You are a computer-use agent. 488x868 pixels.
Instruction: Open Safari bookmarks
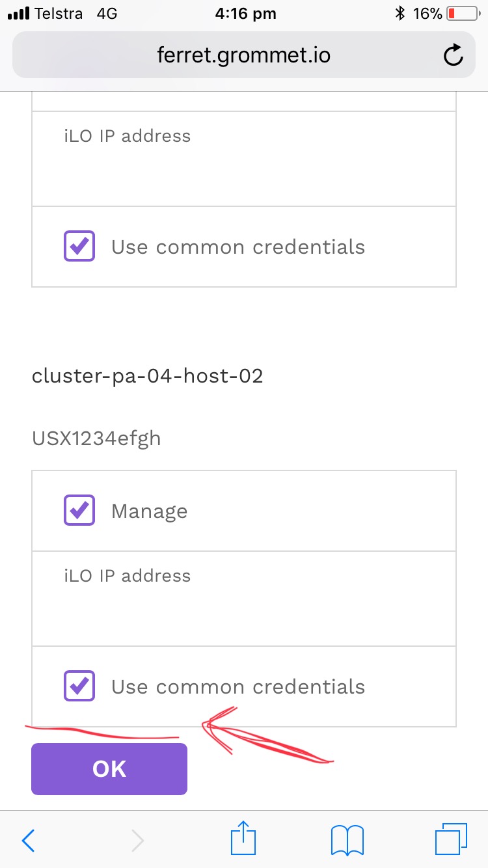click(x=347, y=839)
